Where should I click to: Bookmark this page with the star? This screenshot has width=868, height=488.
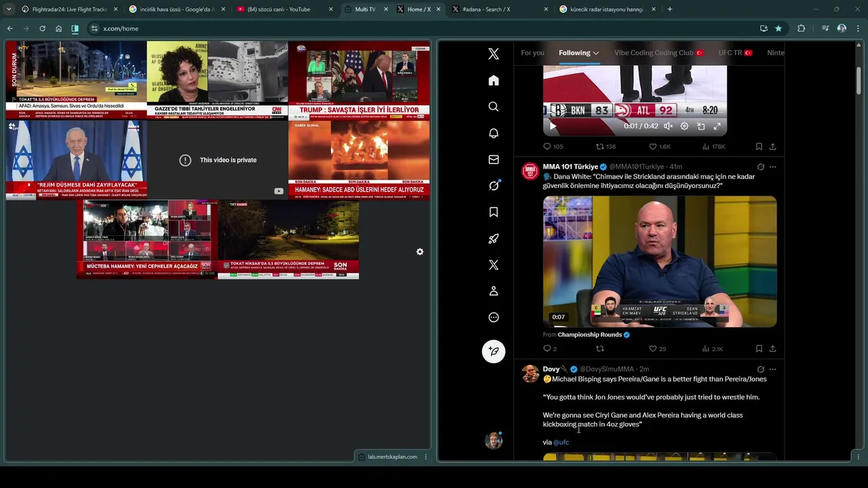778,28
